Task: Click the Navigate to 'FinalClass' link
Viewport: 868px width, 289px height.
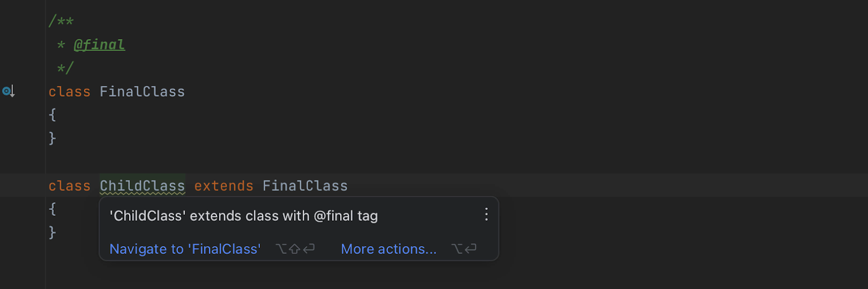Action: pyautogui.click(x=185, y=249)
